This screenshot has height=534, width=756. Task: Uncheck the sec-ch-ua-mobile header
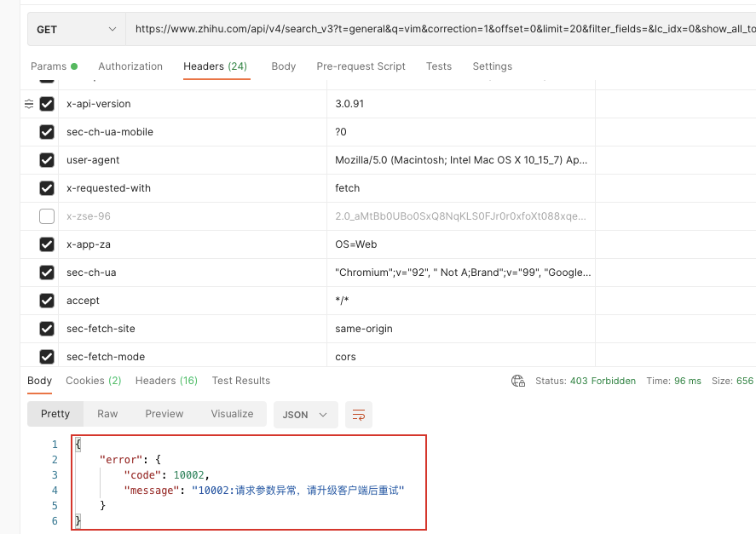coord(47,132)
